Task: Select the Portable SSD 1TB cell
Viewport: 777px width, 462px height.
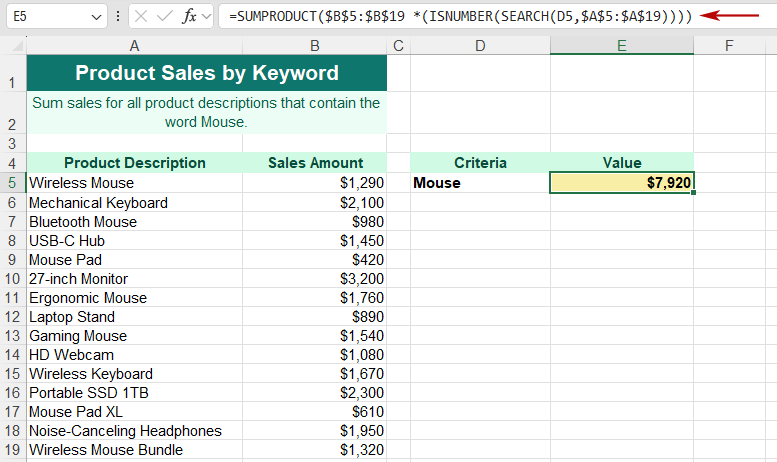Action: (x=134, y=393)
